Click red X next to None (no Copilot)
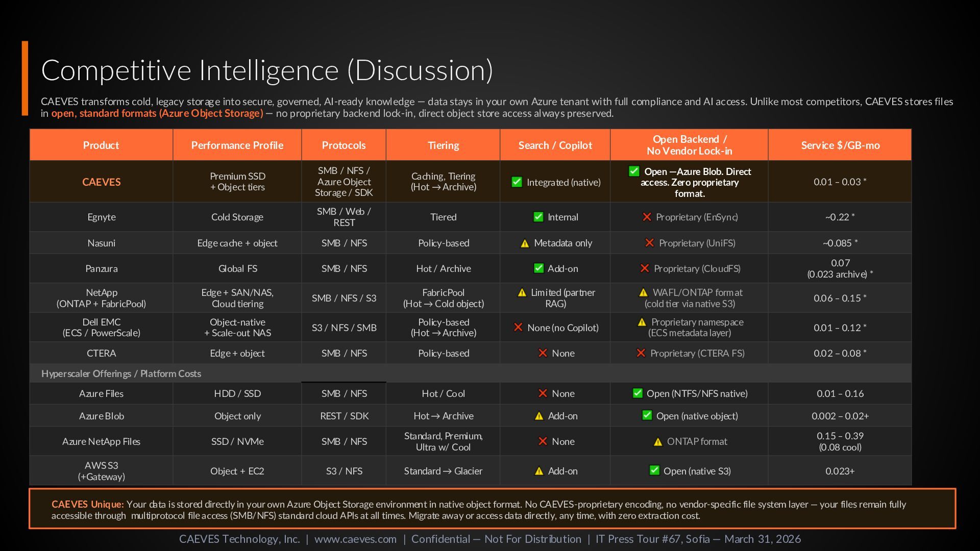980x551 pixels. (518, 328)
